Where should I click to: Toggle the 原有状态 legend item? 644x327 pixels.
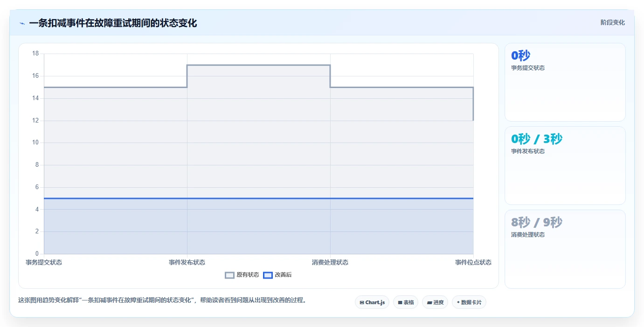pos(242,275)
